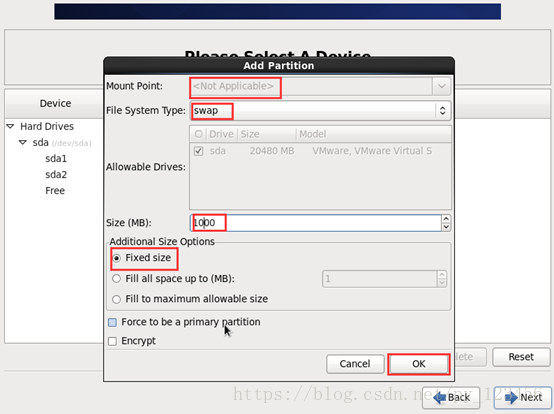Decrease Fill all space up to value
This screenshot has width=554, height=414.
442,283
